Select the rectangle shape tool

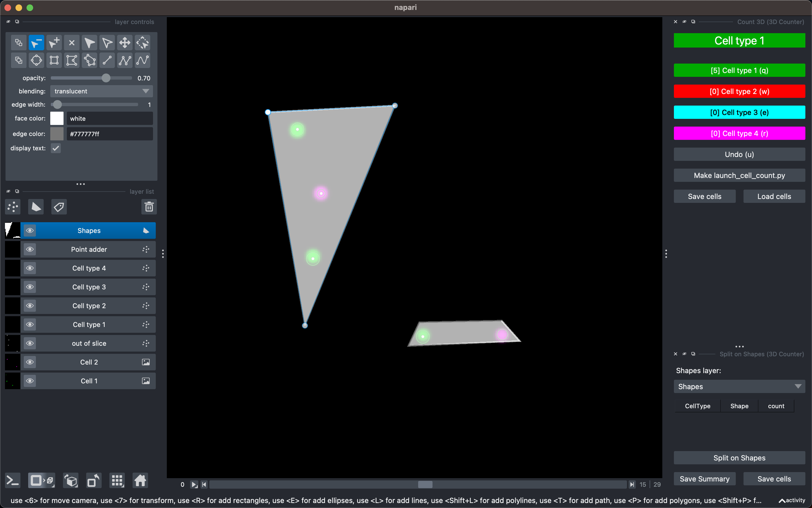click(54, 61)
